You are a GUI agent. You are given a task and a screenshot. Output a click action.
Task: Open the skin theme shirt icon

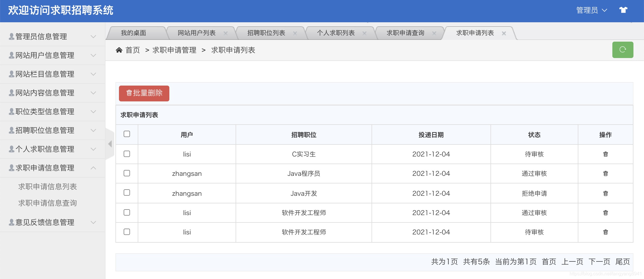(623, 10)
